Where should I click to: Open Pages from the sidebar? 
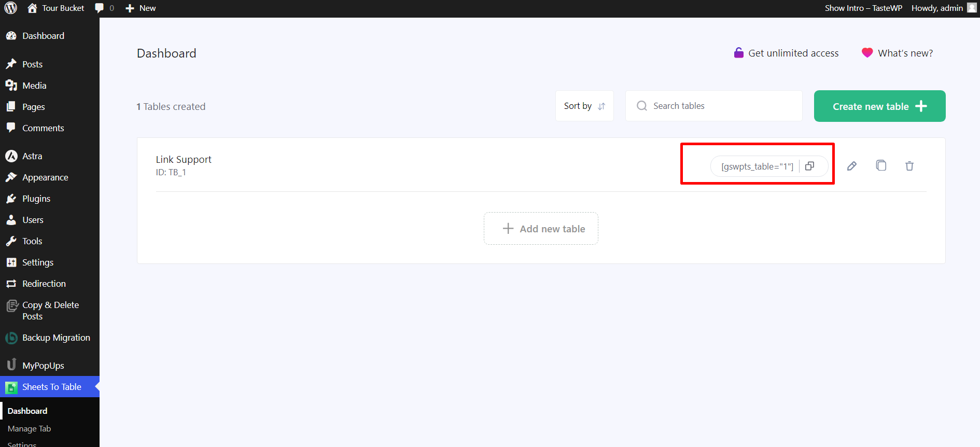50,107
